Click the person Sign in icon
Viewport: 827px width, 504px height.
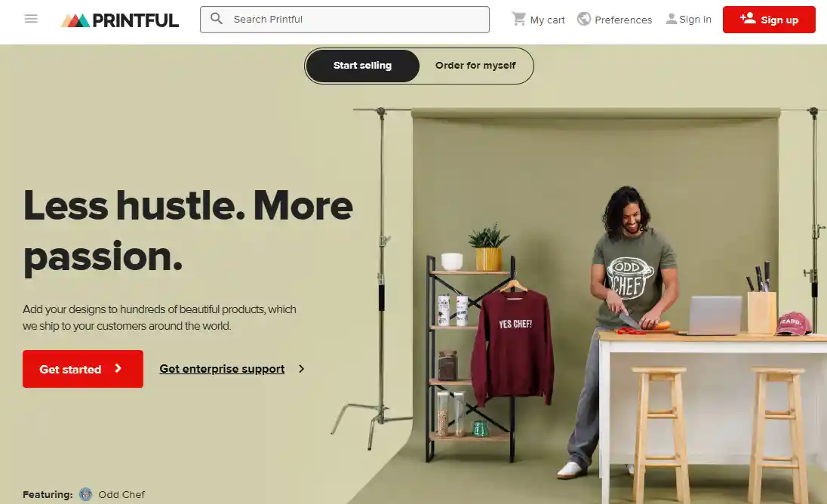671,19
